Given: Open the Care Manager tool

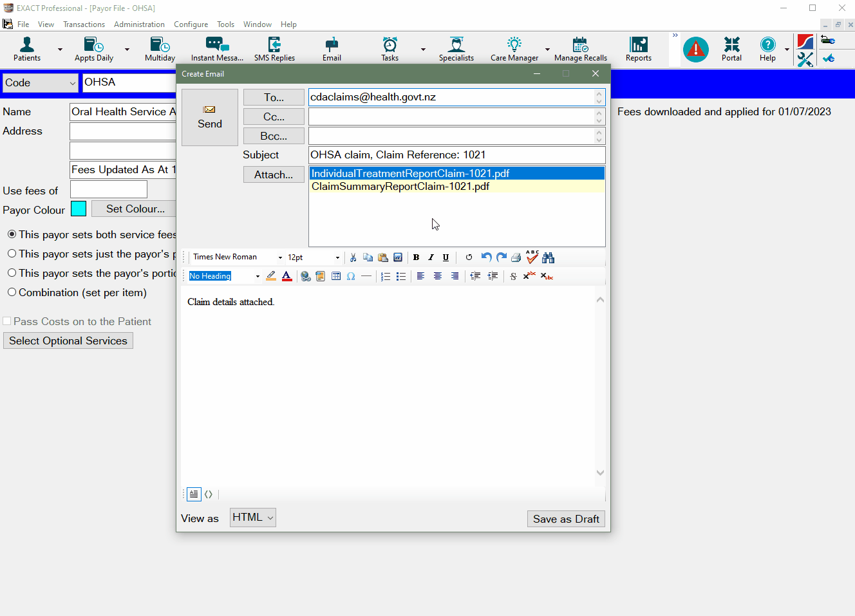Looking at the screenshot, I should pos(514,49).
